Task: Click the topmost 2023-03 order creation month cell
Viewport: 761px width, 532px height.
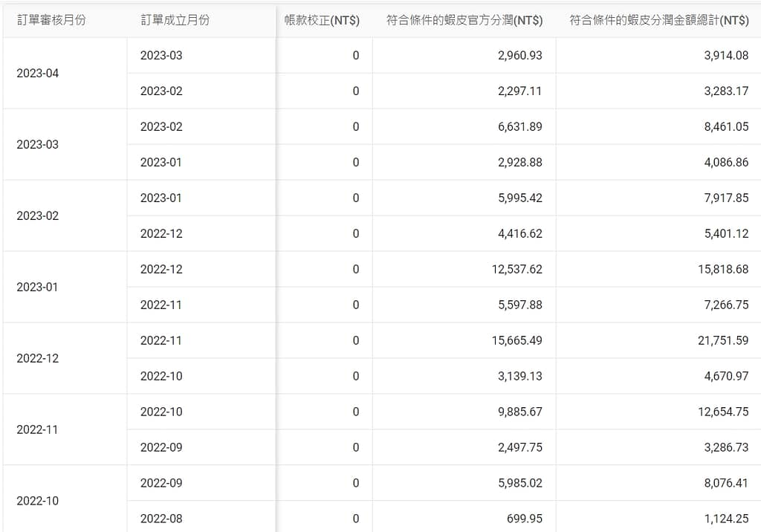Action: pyautogui.click(x=161, y=55)
